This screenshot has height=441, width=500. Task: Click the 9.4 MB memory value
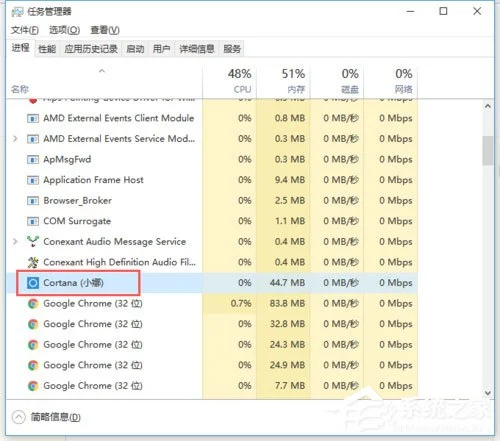290,180
